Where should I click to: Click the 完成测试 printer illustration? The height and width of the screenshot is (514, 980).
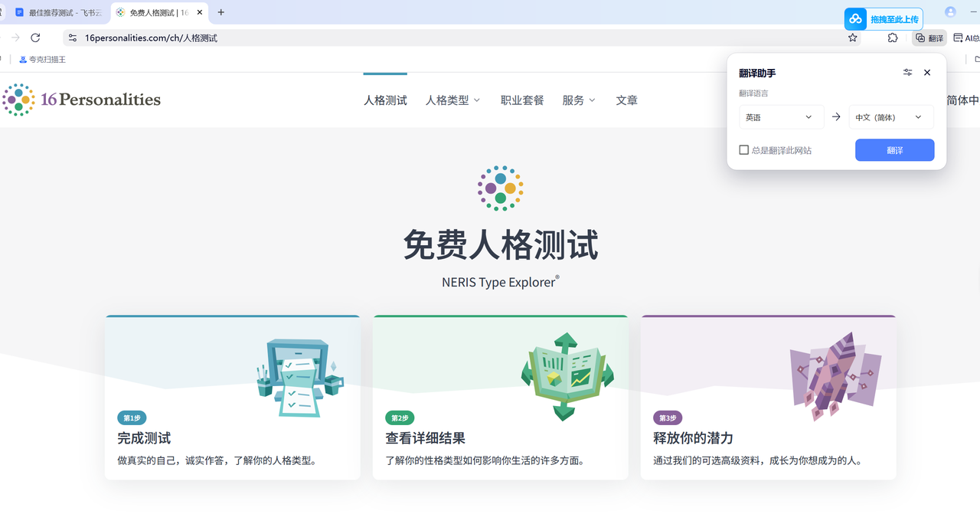pos(299,378)
